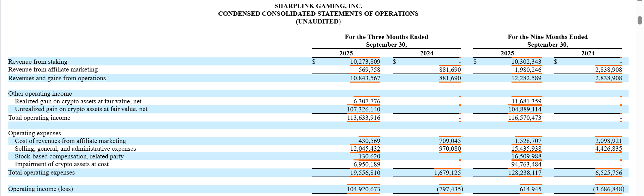
Task: Click the value 10,302,343
Action: point(526,62)
